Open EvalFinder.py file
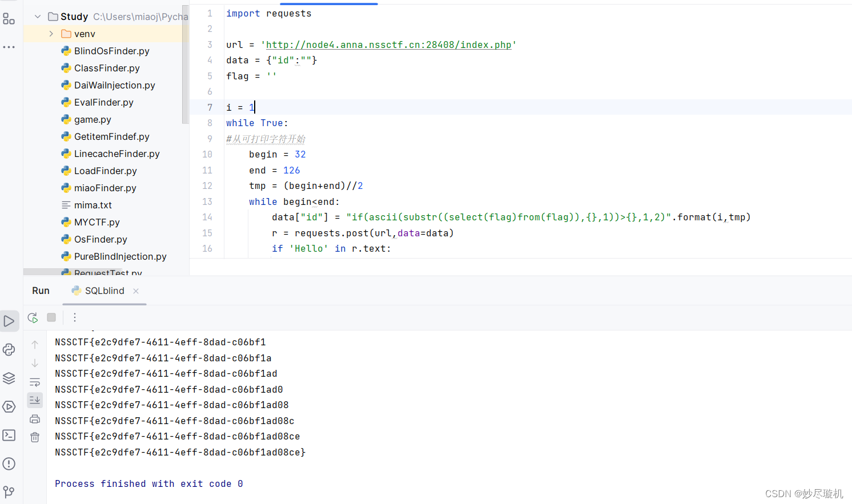The width and height of the screenshot is (852, 504). 104,102
